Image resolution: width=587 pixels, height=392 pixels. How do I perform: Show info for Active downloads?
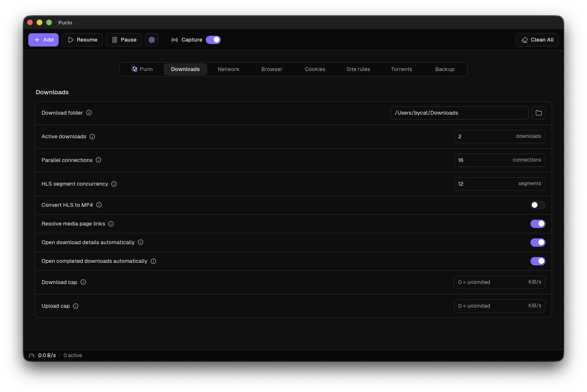[92, 137]
